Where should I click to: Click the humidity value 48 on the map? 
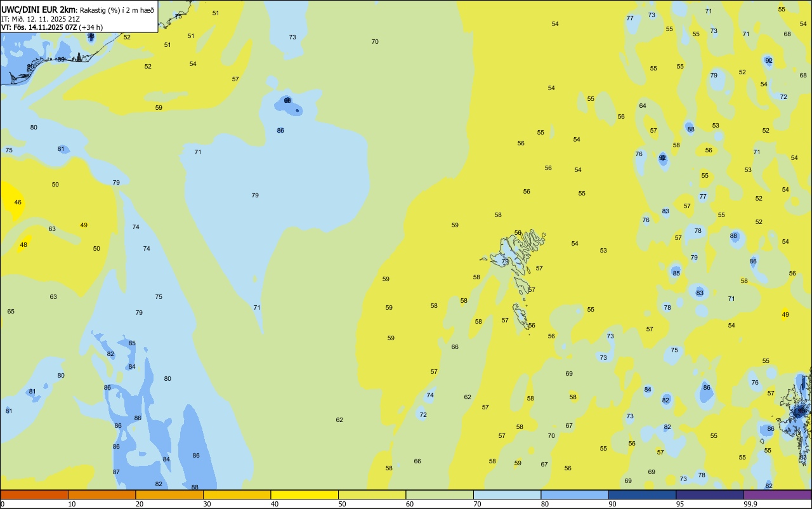point(23,245)
